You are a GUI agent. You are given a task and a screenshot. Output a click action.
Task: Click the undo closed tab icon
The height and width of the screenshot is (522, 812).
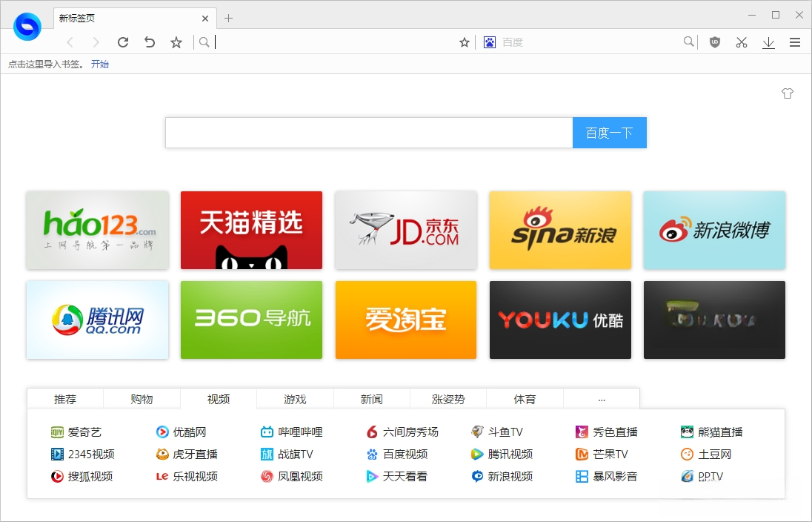point(150,42)
